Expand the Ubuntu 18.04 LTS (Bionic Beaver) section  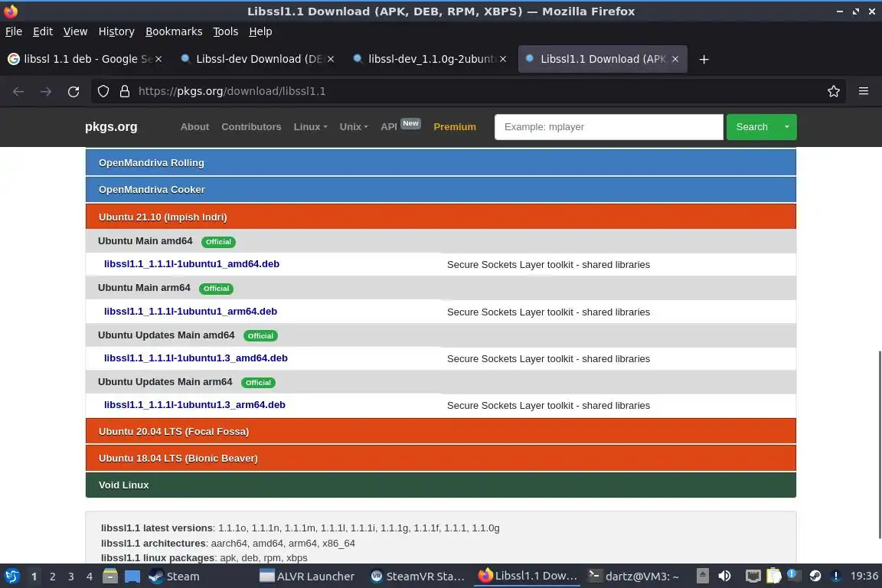440,458
